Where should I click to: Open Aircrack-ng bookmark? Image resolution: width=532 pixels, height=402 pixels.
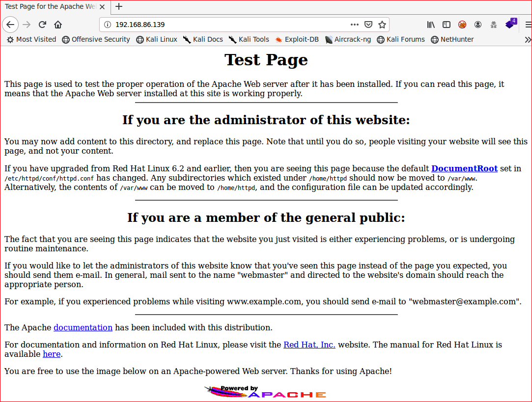coord(348,39)
